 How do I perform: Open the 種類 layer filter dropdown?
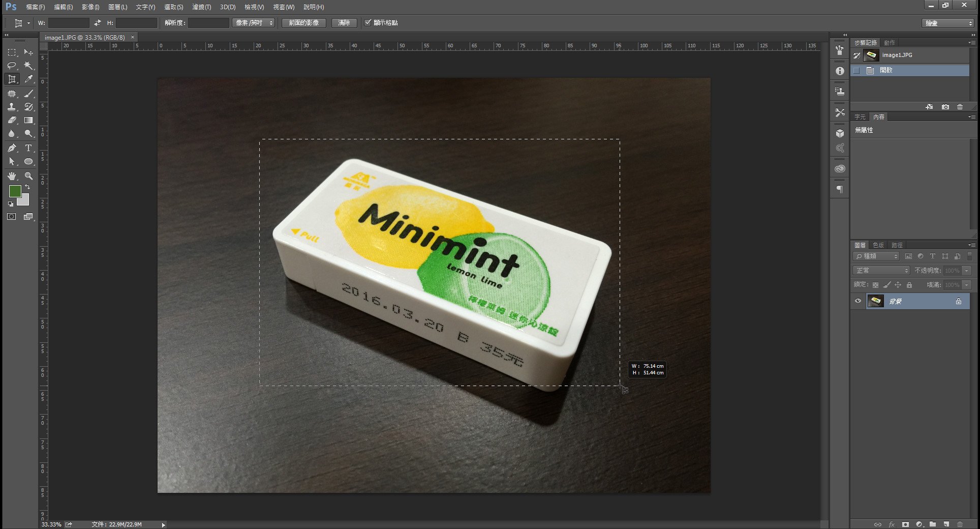coord(876,256)
